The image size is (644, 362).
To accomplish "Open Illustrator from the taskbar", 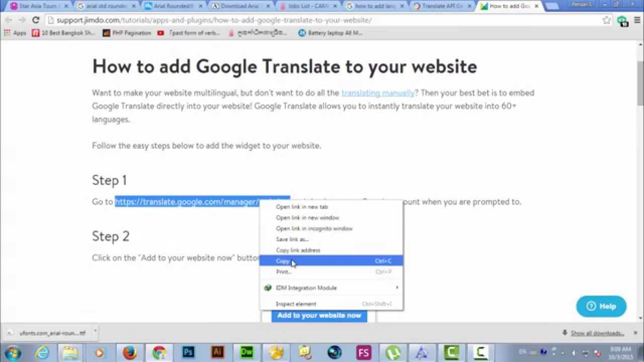I will tap(217, 352).
